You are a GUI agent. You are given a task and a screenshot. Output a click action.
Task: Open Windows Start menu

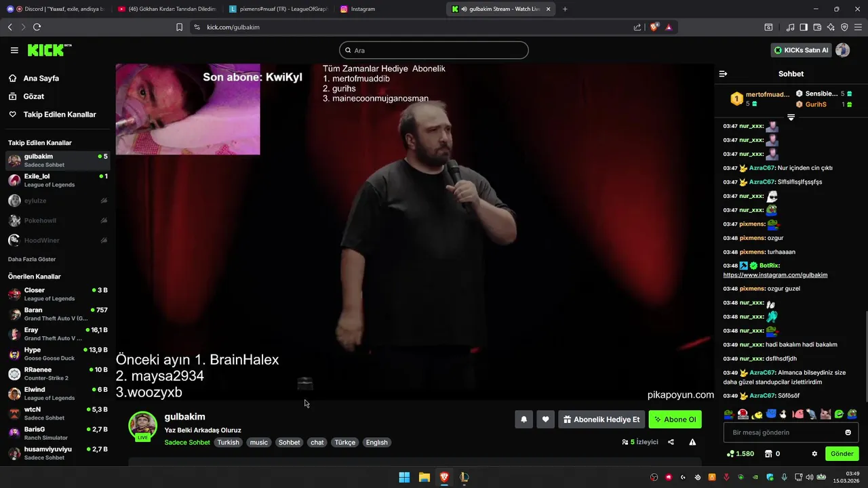click(404, 477)
